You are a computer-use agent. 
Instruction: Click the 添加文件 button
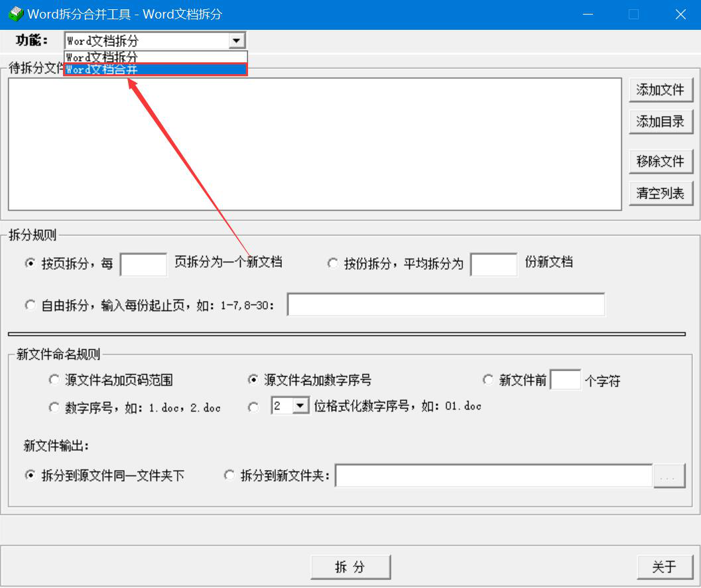(x=661, y=89)
